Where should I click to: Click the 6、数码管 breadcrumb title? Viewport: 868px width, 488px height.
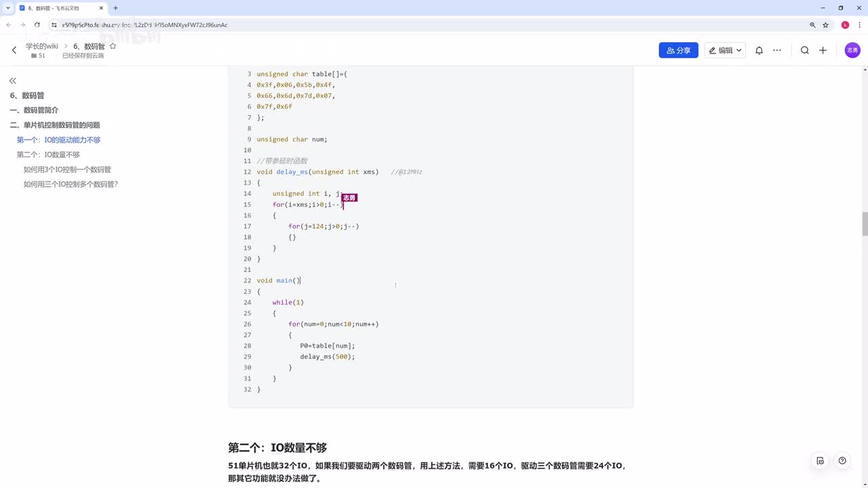tap(89, 46)
